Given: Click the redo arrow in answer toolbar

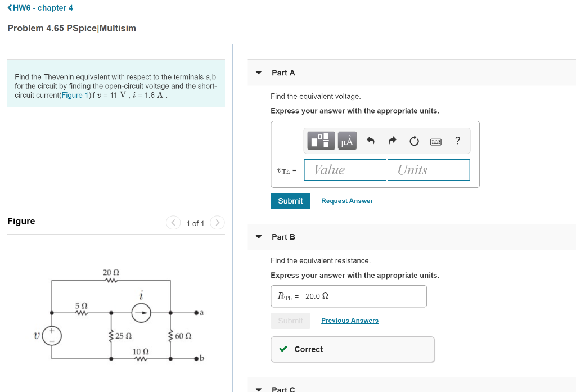Looking at the screenshot, I should point(392,141).
